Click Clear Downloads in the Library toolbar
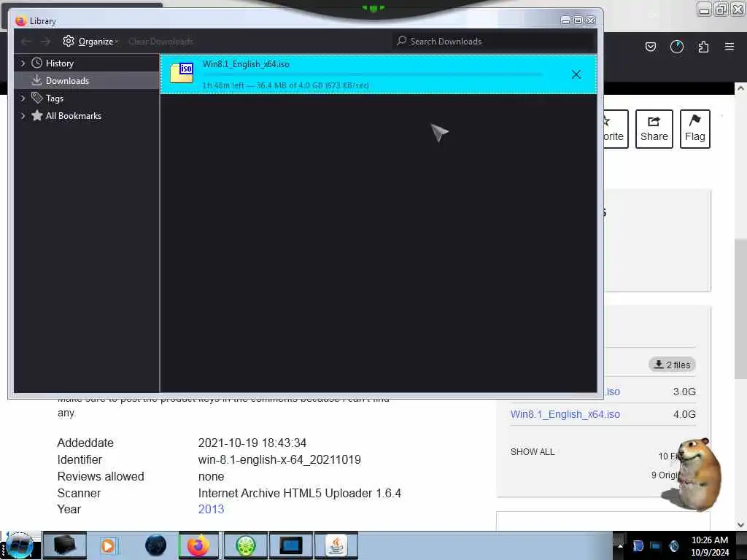 (x=160, y=42)
